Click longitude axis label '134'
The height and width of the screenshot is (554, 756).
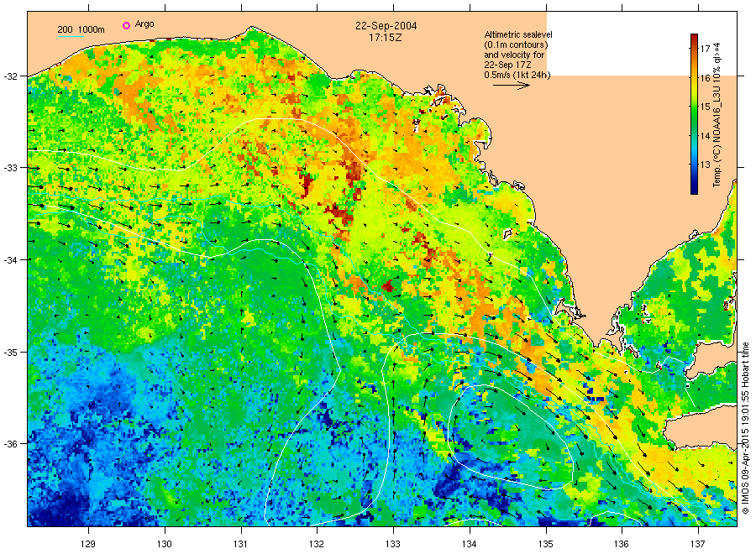(x=469, y=545)
